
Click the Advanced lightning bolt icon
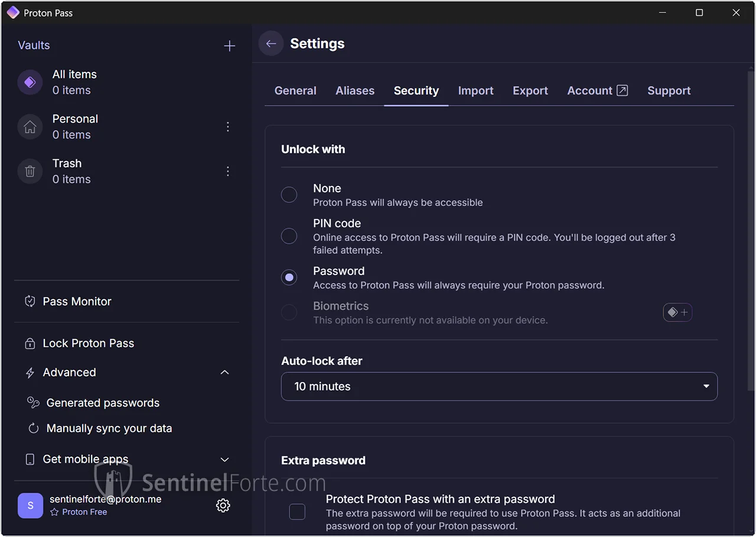pyautogui.click(x=30, y=373)
